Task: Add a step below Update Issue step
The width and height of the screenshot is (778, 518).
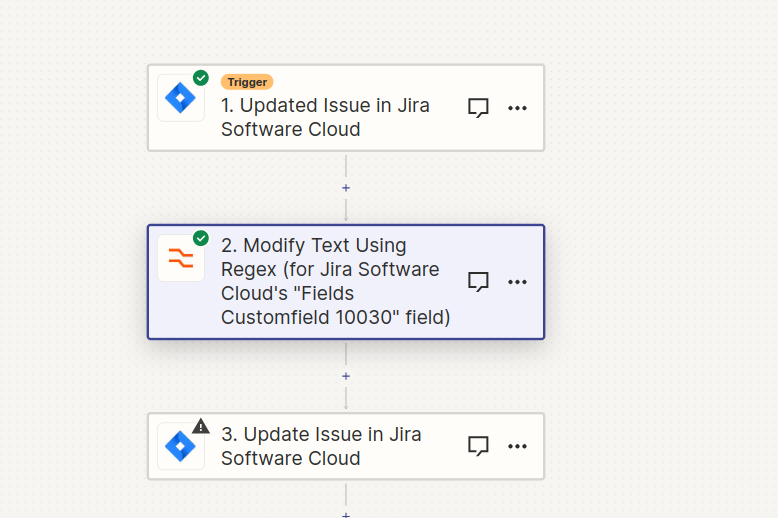Action: tap(346, 515)
